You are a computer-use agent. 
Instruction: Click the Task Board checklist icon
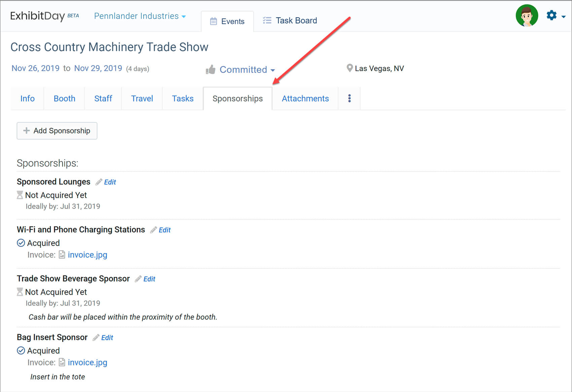coord(266,20)
